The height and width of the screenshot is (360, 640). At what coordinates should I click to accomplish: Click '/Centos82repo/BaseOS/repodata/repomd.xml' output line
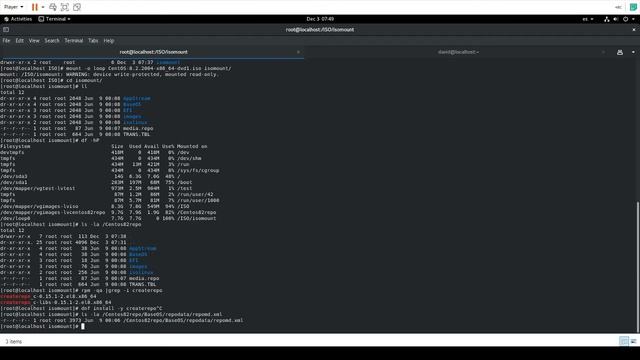[121, 320]
